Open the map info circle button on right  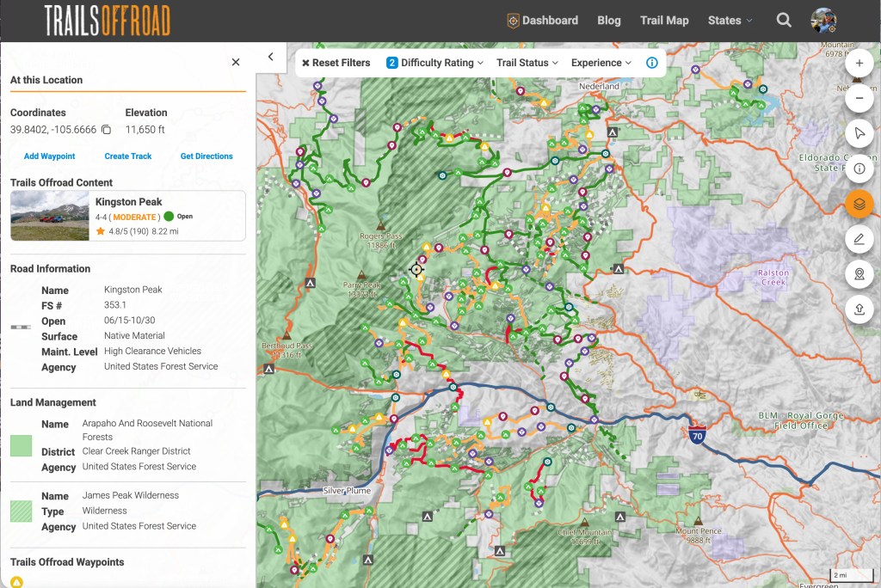point(859,168)
